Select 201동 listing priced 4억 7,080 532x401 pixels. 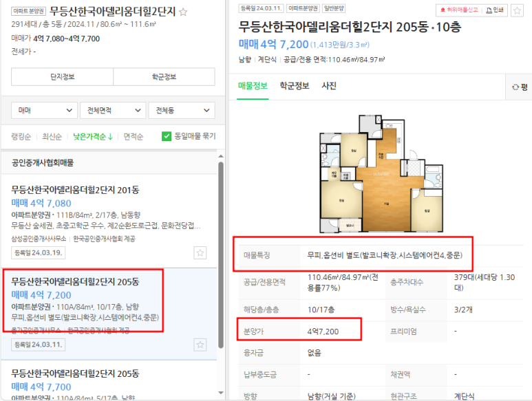[x=109, y=221]
